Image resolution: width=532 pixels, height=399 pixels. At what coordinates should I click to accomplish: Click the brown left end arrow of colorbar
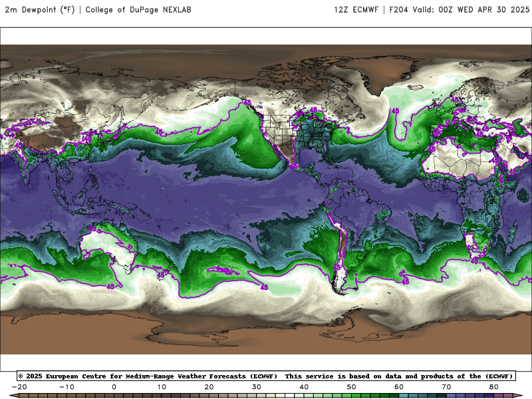(x=13, y=396)
